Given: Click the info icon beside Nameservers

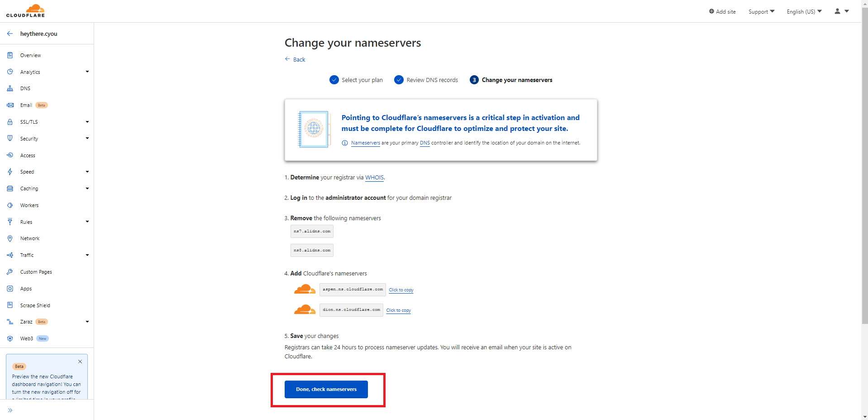Looking at the screenshot, I should [x=345, y=143].
